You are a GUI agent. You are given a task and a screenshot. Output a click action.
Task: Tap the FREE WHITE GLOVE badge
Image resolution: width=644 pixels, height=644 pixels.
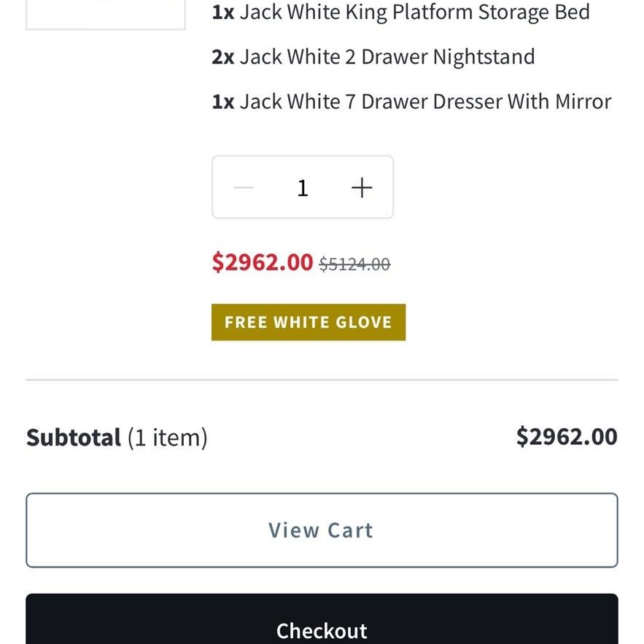point(309,322)
